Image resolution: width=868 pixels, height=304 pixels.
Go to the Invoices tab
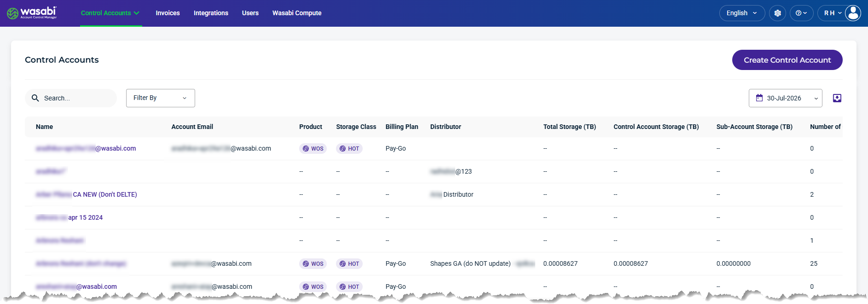coord(168,13)
